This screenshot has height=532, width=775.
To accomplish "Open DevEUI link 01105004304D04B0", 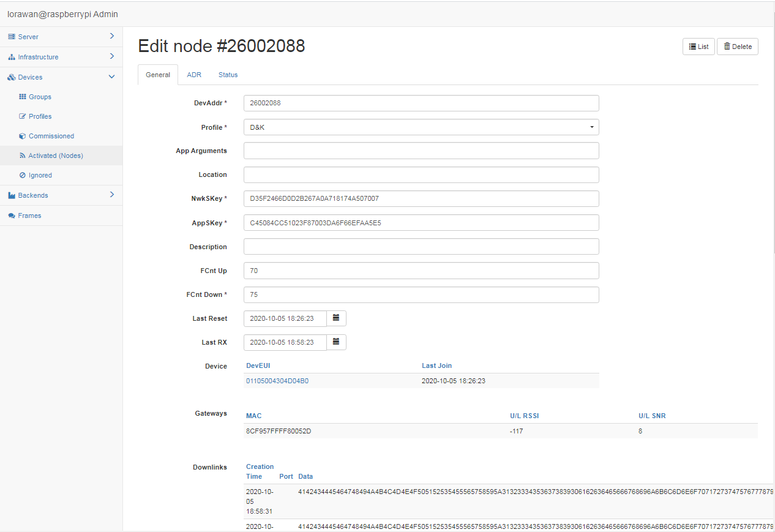I will [277, 381].
